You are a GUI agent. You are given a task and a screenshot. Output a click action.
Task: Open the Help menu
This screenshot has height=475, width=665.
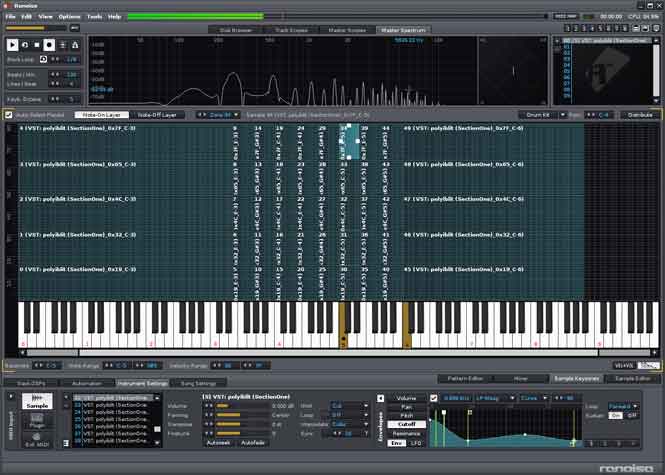click(114, 17)
